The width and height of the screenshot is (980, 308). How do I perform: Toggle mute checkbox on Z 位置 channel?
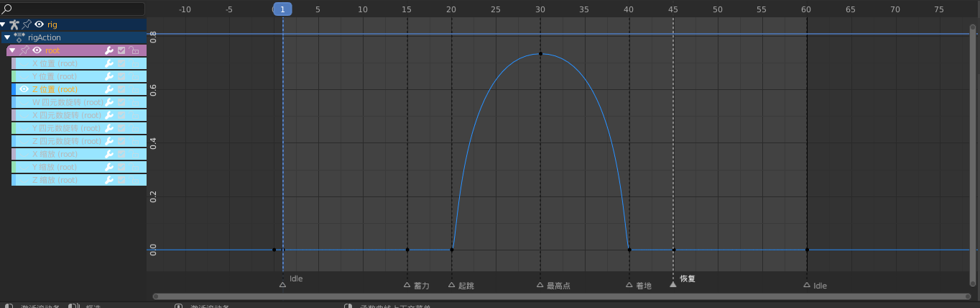(x=121, y=89)
